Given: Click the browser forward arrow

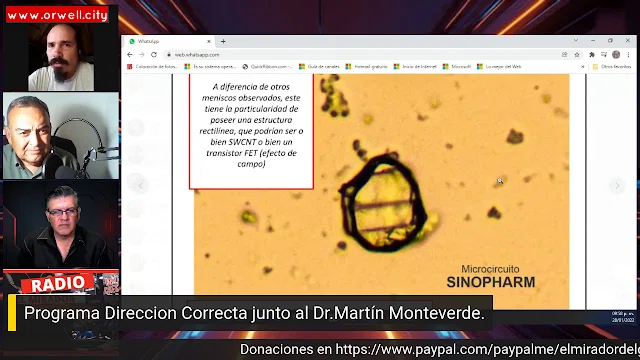Looking at the screenshot, I should (142, 55).
